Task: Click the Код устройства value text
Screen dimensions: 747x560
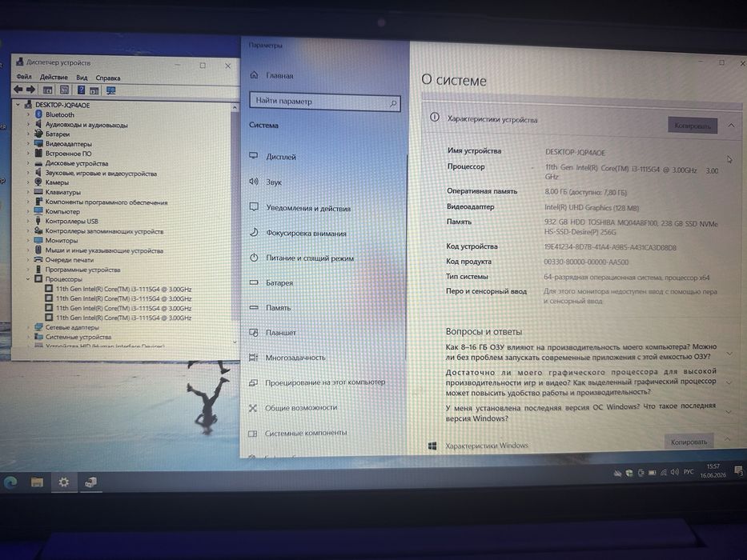Action: [x=610, y=247]
